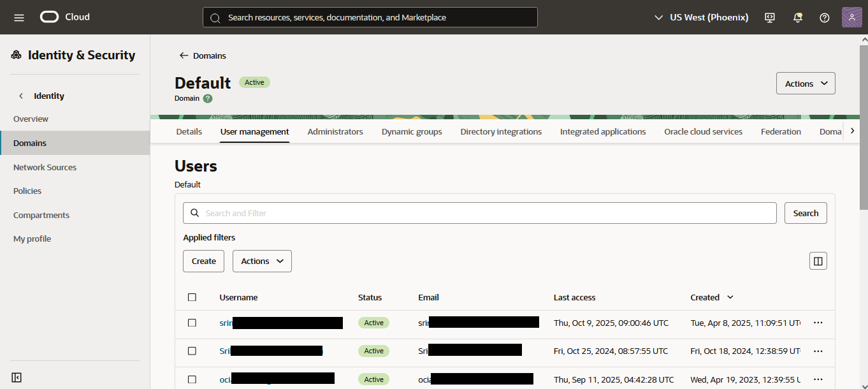The height and width of the screenshot is (389, 868).
Task: Open the manage table columns icon
Action: click(x=818, y=261)
